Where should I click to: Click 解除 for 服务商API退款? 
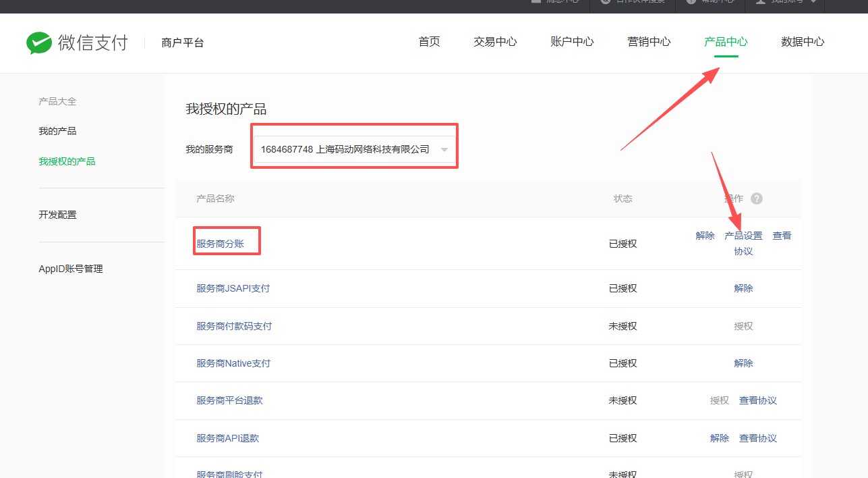720,438
